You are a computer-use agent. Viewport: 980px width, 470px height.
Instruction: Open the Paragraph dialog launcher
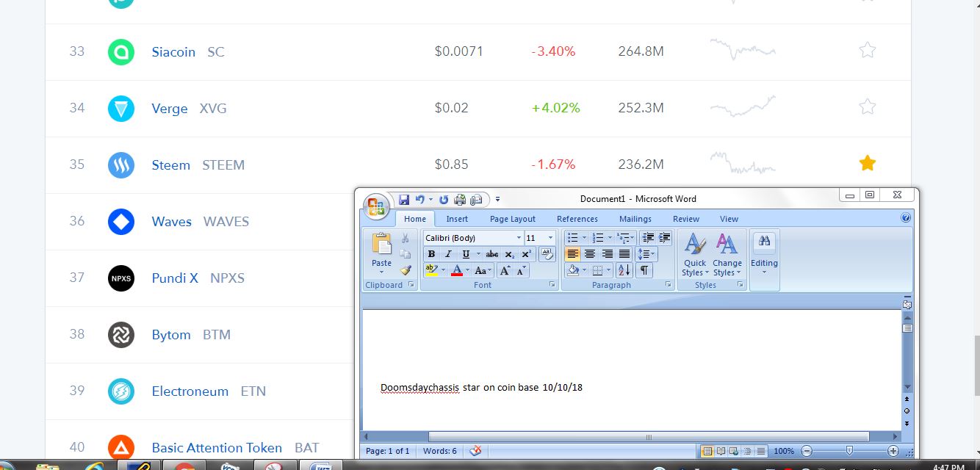pos(668,285)
